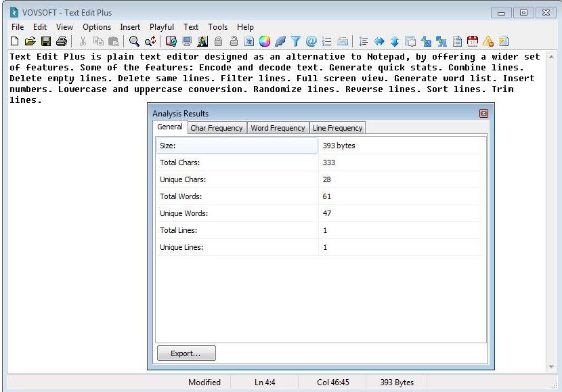Viewport: 562px width, 392px height.
Task: Open the Insert menu
Action: (130, 27)
